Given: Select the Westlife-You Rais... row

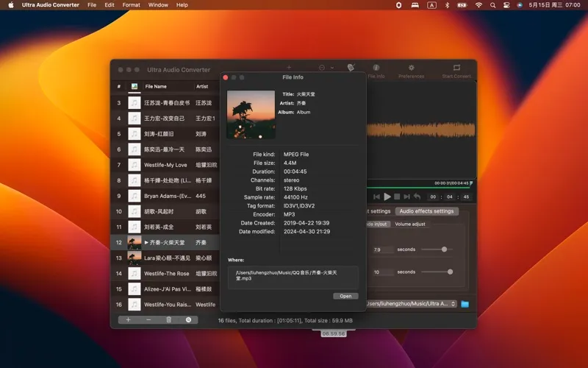Looking at the screenshot, I should (x=165, y=305).
